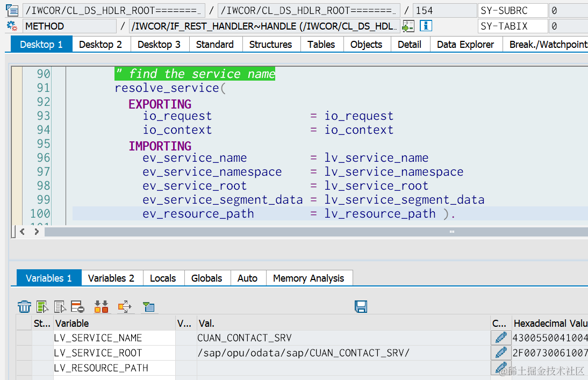The width and height of the screenshot is (588, 380).
Task: Click the /sap/opu/odata/sap/CUAN_CONTACT_SRV/ value cell
Action: pyautogui.click(x=343, y=353)
